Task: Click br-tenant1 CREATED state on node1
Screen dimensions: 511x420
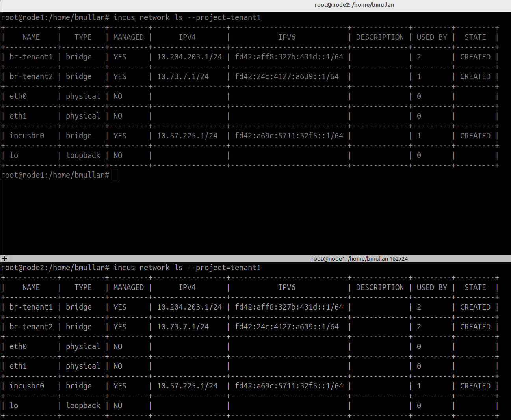Action: pos(475,57)
